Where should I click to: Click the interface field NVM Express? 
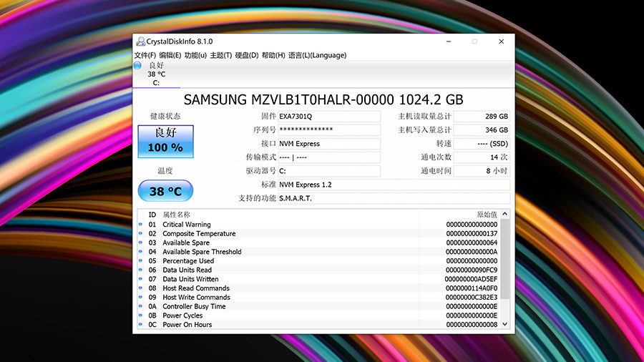(329, 144)
